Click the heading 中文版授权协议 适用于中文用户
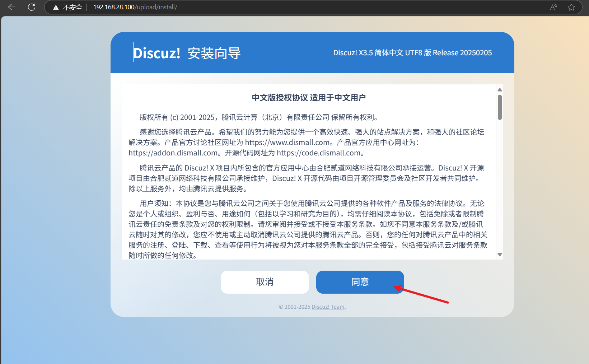Image resolution: width=589 pixels, height=364 pixels. [x=309, y=98]
